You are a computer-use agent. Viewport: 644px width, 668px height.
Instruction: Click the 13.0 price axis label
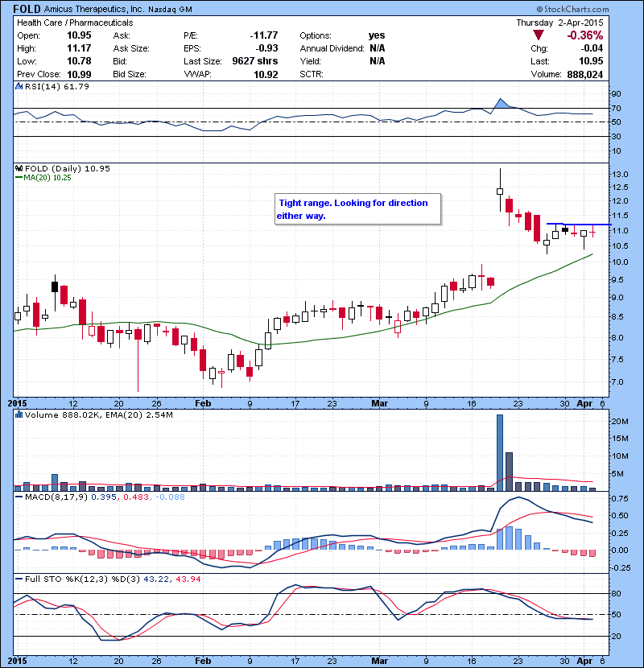click(620, 174)
